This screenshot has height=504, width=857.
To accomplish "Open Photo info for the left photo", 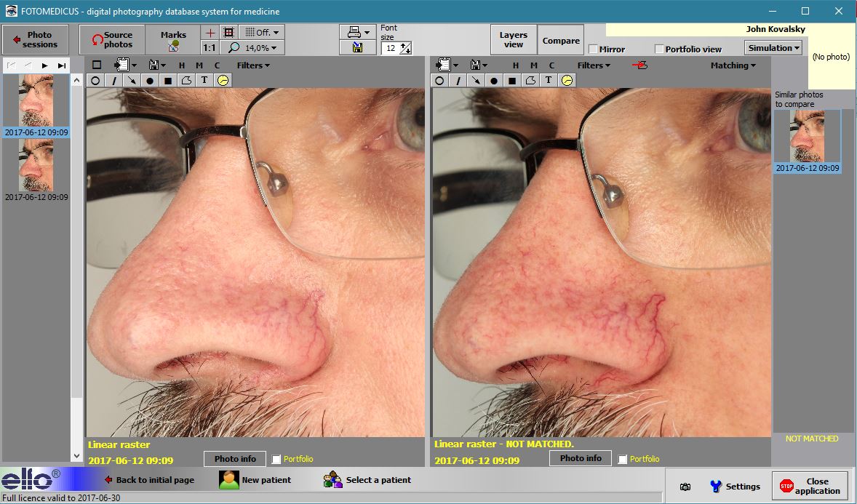I will pos(235,459).
